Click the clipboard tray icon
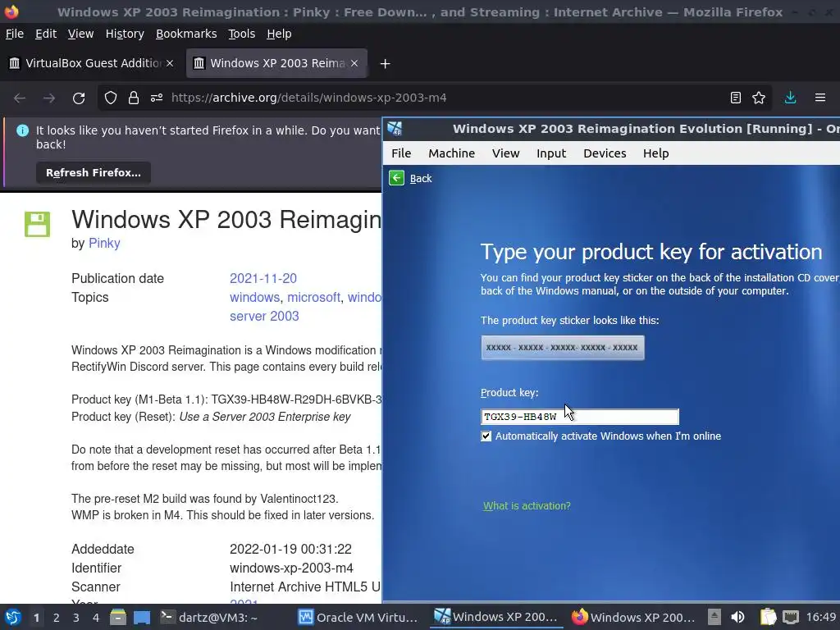Viewport: 840px width, 630px height. pyautogui.click(x=768, y=617)
